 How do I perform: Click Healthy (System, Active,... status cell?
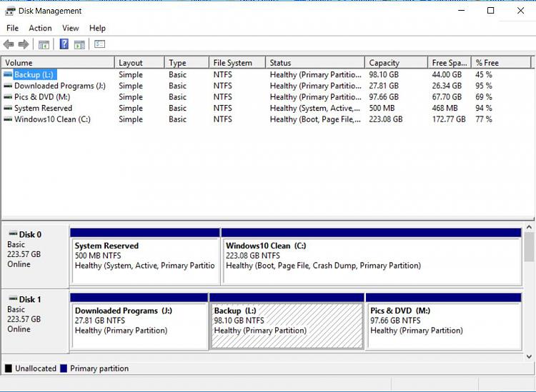coord(315,109)
